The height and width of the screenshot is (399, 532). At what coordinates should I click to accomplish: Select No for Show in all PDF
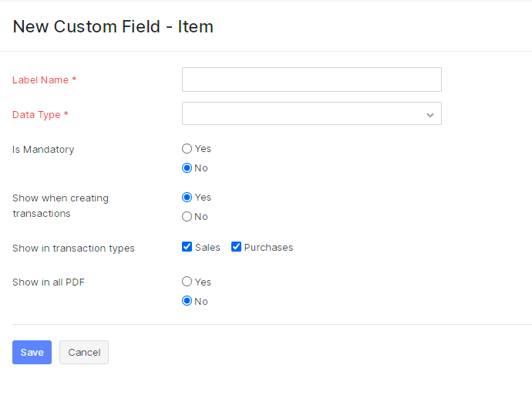pyautogui.click(x=187, y=302)
